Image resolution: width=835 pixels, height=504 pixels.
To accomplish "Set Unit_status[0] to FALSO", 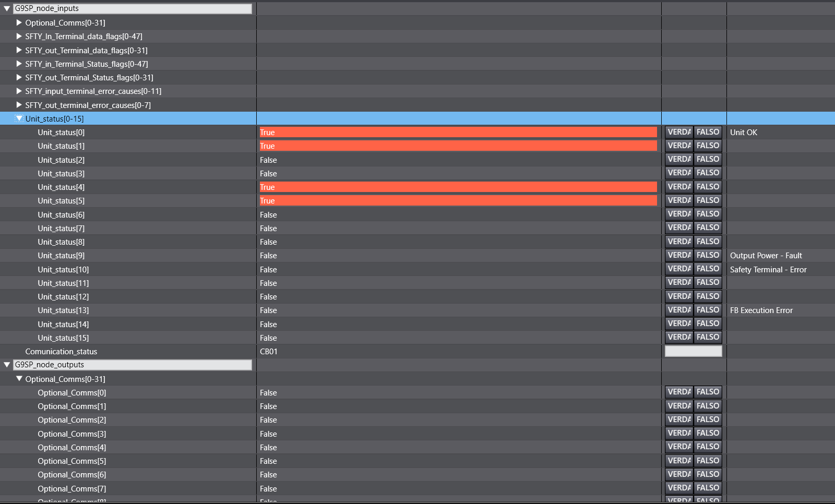I will [x=708, y=132].
